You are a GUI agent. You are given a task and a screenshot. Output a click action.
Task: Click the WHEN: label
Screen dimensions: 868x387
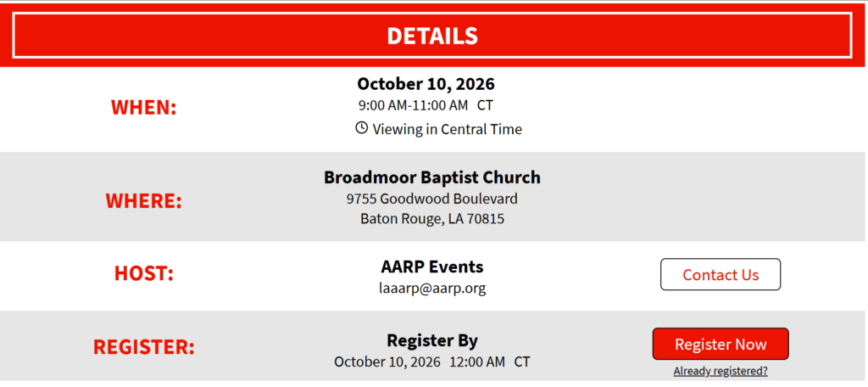coord(144,107)
